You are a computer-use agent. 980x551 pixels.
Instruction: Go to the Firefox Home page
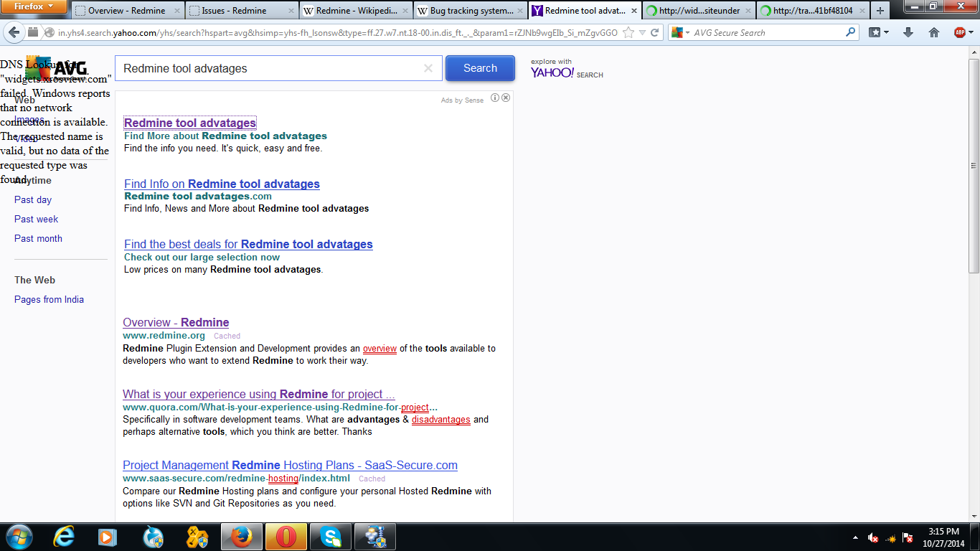(x=934, y=32)
